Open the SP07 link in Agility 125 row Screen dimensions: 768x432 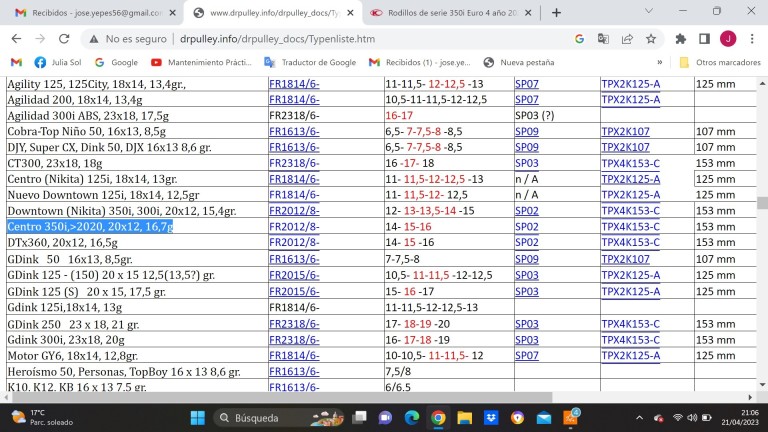click(526, 84)
